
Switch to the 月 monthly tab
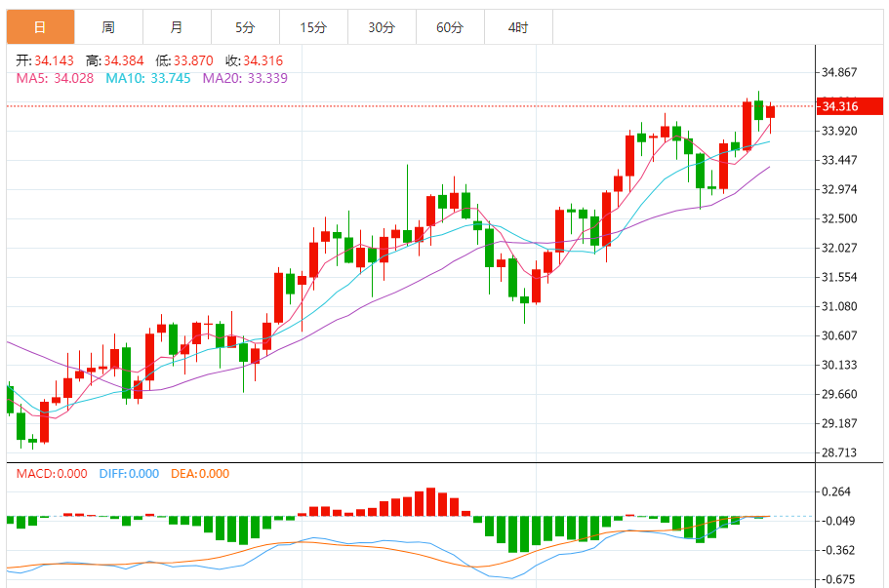[x=177, y=26]
